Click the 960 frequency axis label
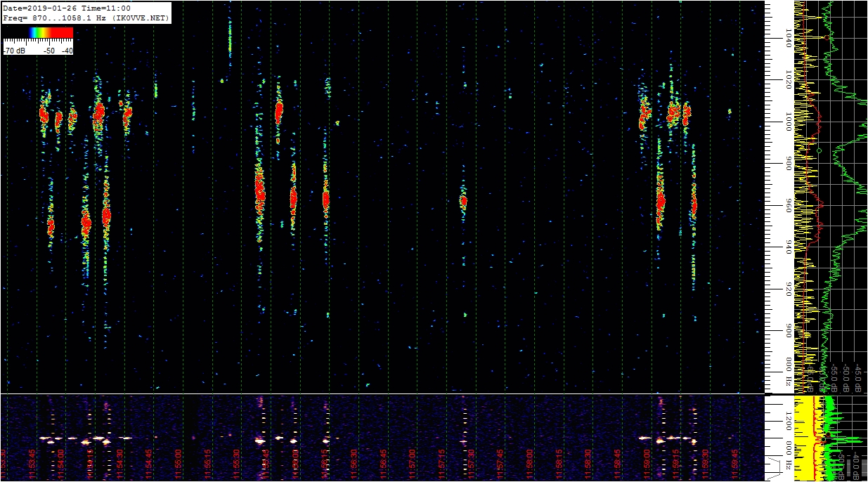 click(x=789, y=205)
